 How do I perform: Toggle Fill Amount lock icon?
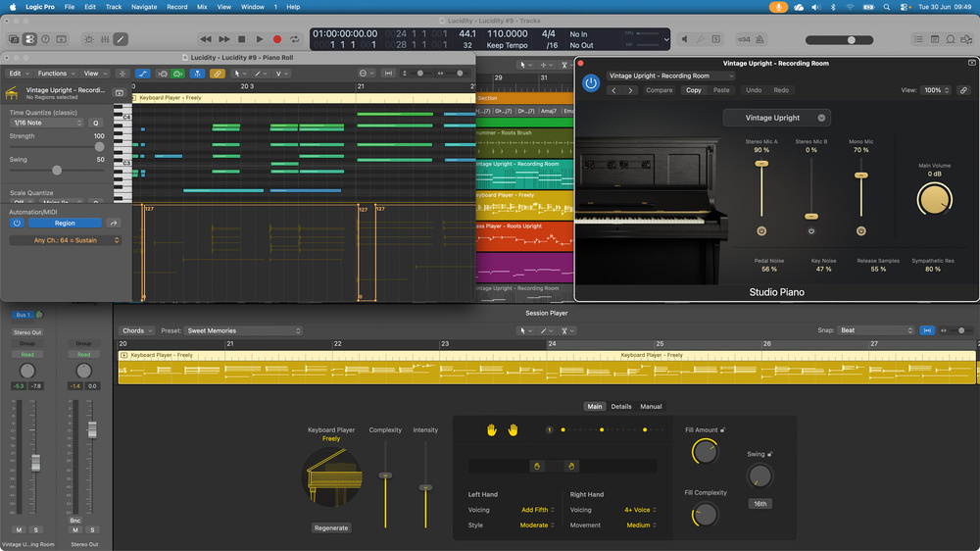coord(723,429)
